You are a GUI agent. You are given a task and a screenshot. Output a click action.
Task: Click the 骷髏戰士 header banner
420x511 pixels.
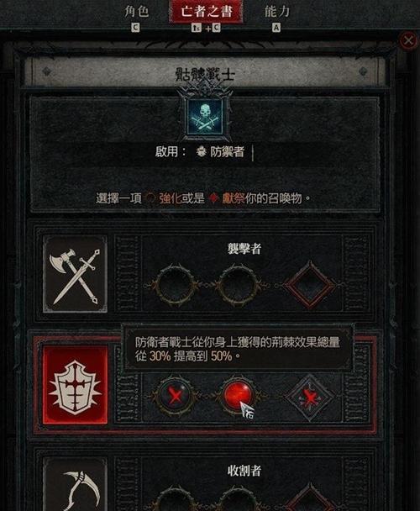point(205,72)
